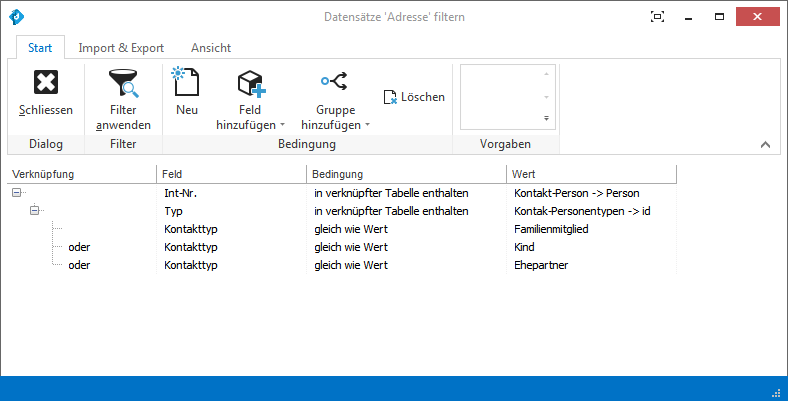
Task: Click the resize grip in status bar
Action: [x=776, y=392]
